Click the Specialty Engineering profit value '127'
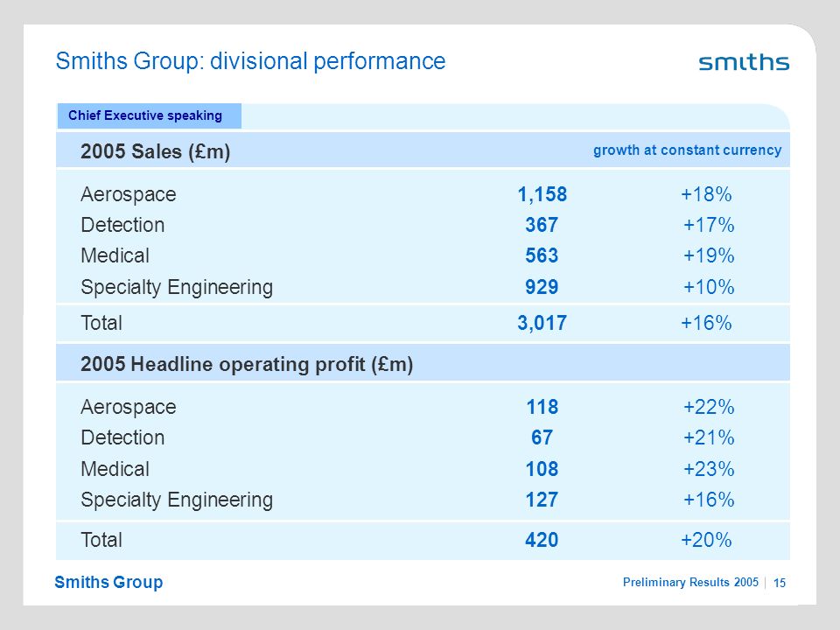 [x=542, y=500]
